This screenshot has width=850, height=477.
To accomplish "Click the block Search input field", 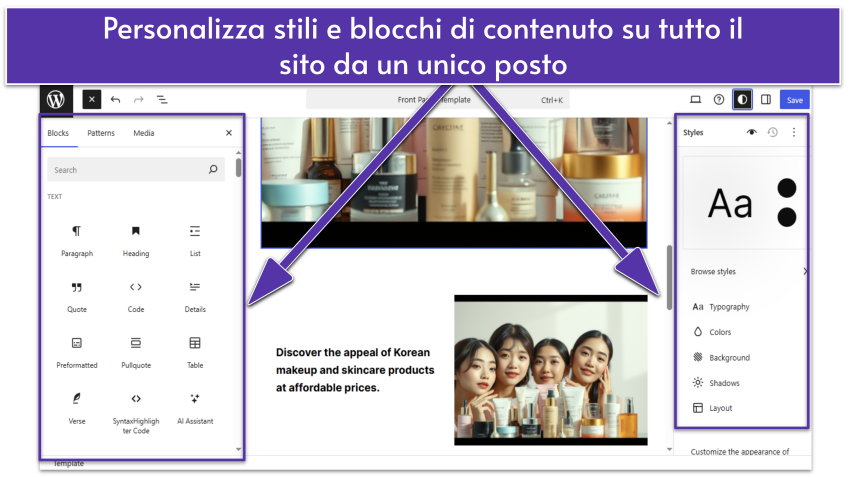I will pyautogui.click(x=128, y=170).
